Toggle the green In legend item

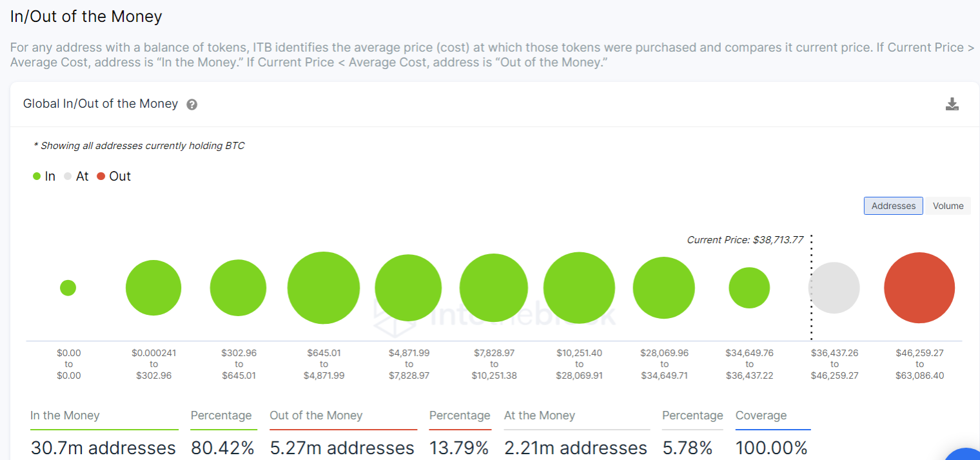point(44,176)
